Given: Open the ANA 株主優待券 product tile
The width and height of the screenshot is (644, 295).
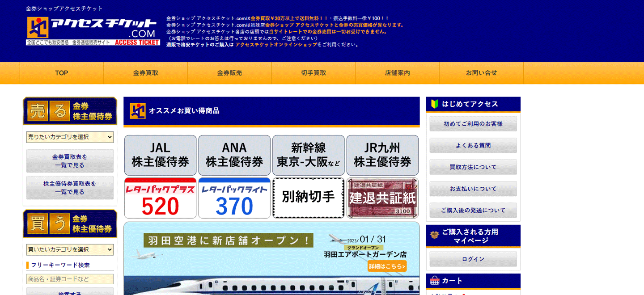Looking at the screenshot, I should [x=234, y=155].
